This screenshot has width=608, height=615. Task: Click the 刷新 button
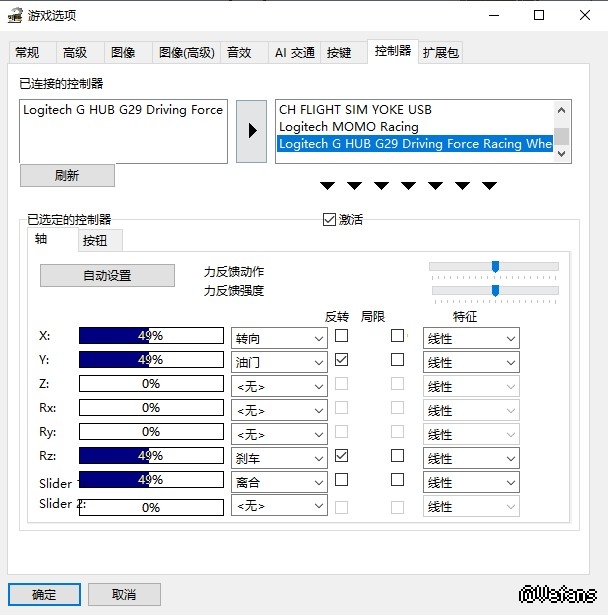pos(67,175)
